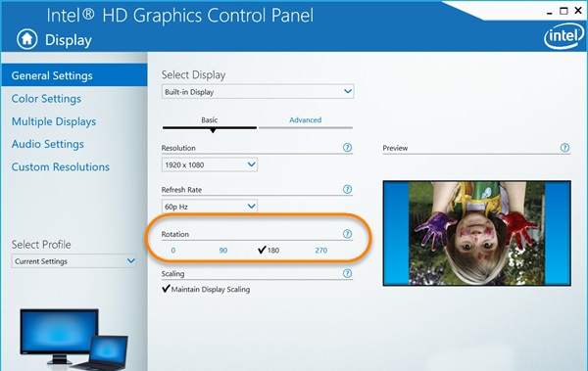Open the 1920 x 1080 resolution dropdown
Image resolution: width=588 pixels, height=371 pixels.
click(x=210, y=164)
